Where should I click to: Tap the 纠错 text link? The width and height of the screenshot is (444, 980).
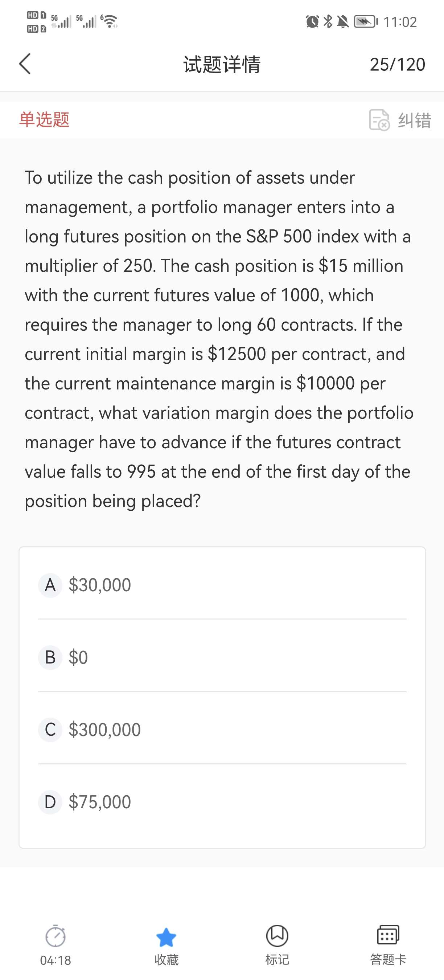point(414,120)
